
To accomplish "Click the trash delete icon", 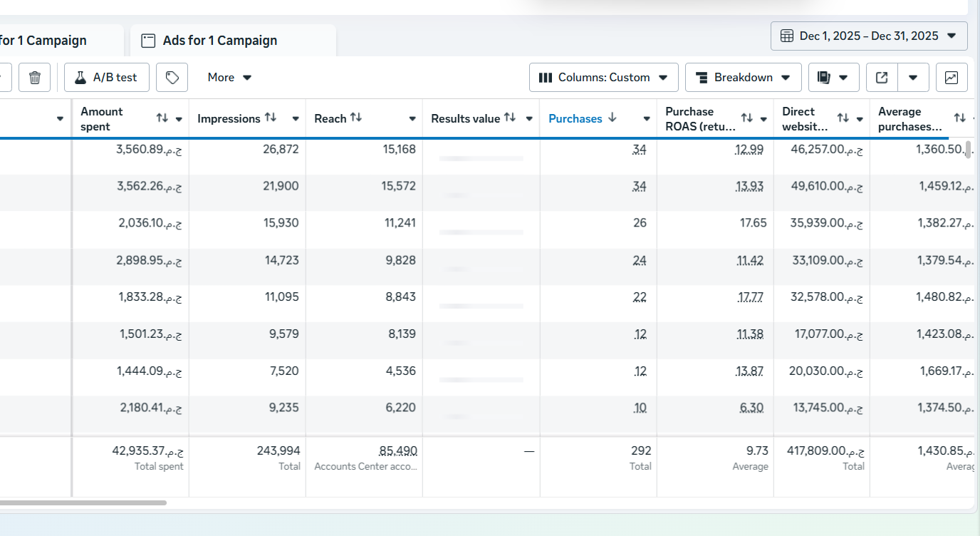I will [x=34, y=78].
